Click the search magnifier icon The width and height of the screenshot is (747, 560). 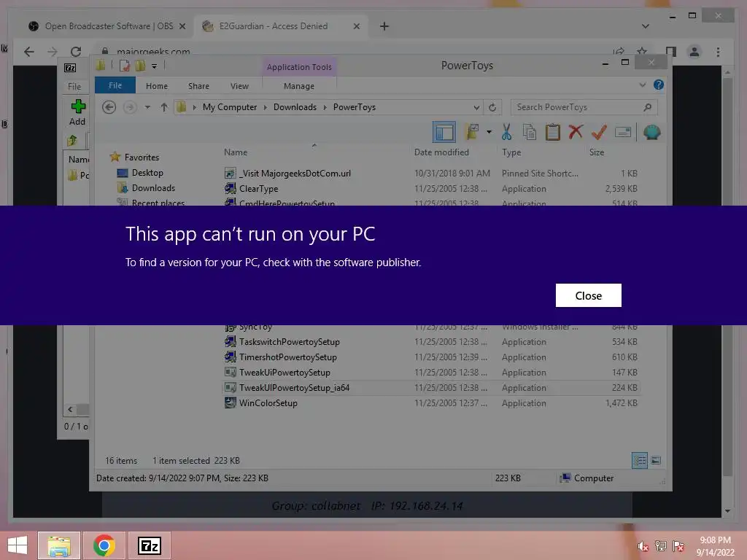[x=648, y=107]
